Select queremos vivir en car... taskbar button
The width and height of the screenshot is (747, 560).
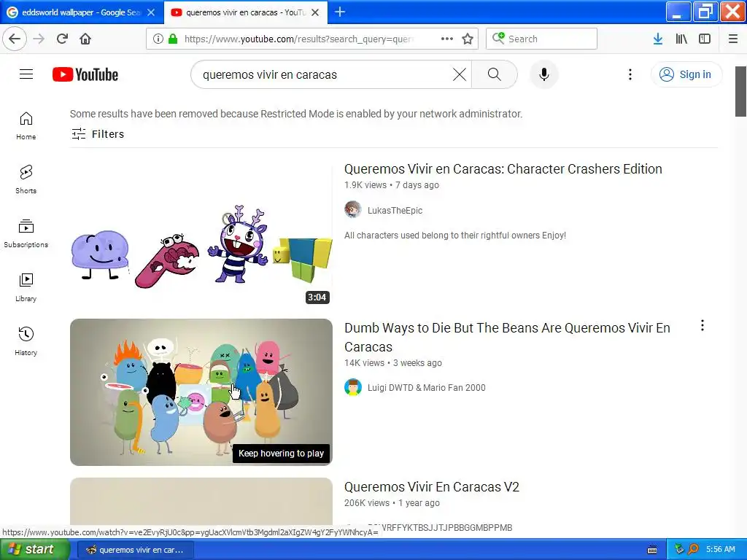click(135, 550)
